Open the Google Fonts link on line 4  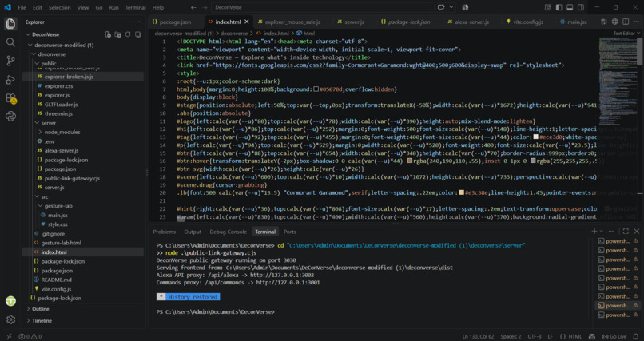[359, 65]
